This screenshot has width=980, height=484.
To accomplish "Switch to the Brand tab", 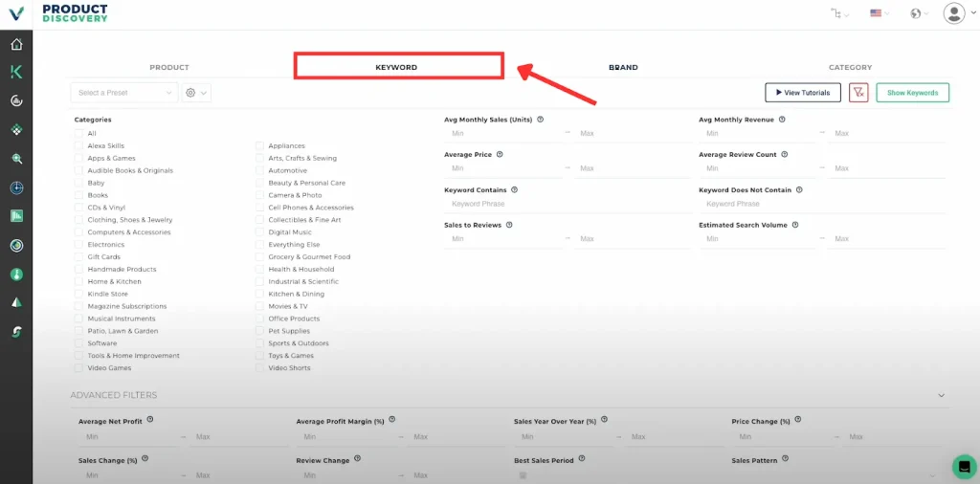I will point(623,68).
